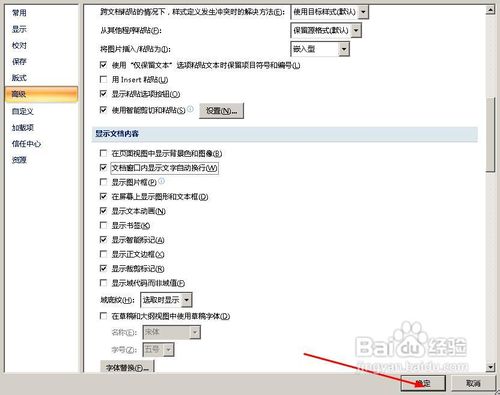Enable 在页面视图中显示背景色和图像 checkbox
Viewport: 500px width, 395px height.
click(103, 153)
